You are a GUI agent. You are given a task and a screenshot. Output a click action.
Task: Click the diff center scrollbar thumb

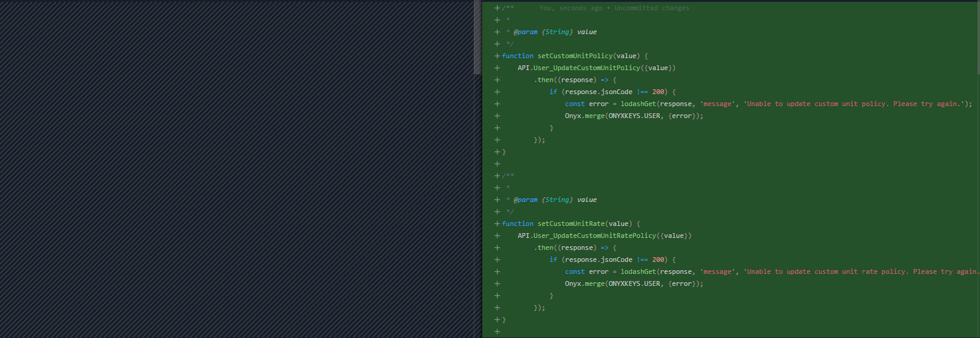point(477,37)
